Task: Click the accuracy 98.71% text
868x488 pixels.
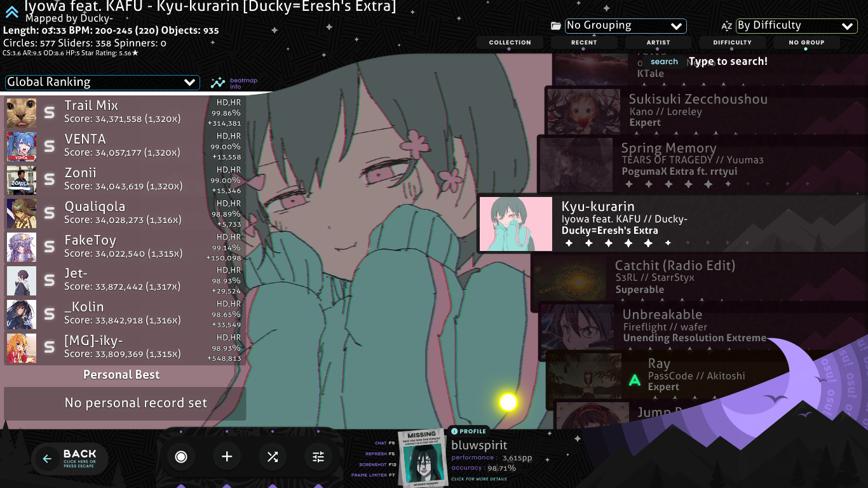Action: point(484,468)
